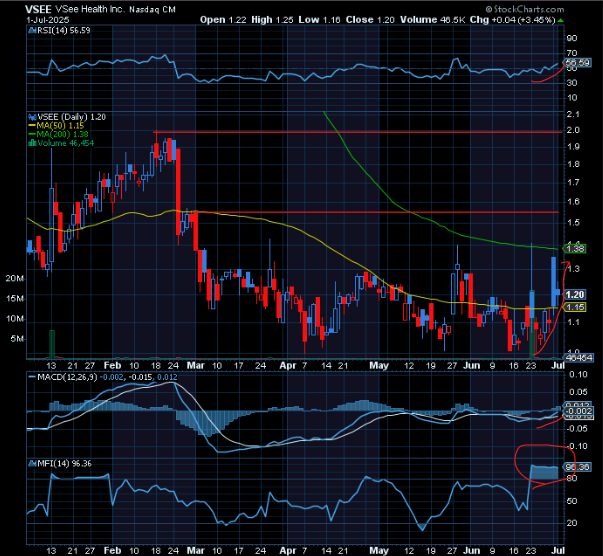Click the 30 level on the RSI axis
The height and width of the screenshot is (556, 603).
572,83
